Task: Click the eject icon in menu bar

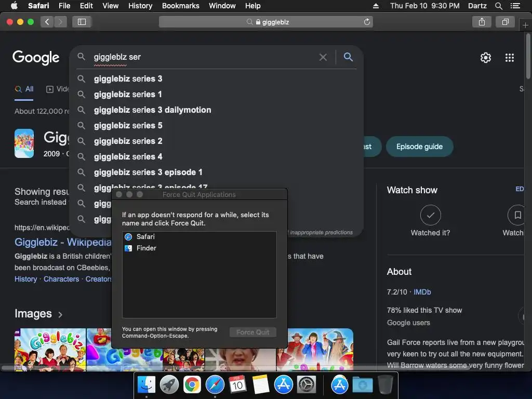Action: (x=376, y=6)
